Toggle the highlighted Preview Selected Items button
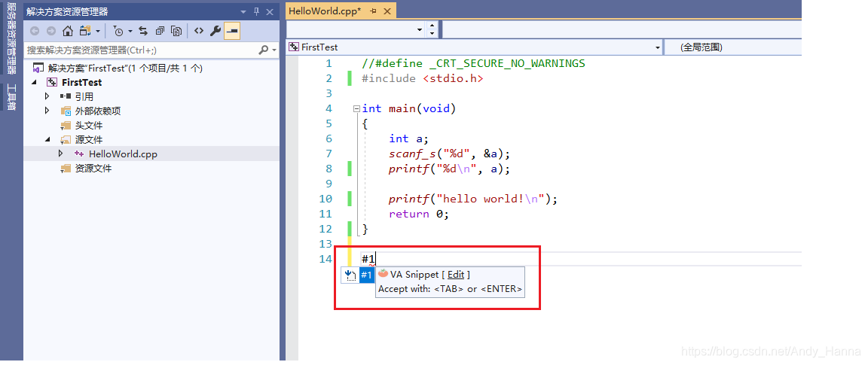Viewport: 868px width, 365px height. [232, 31]
